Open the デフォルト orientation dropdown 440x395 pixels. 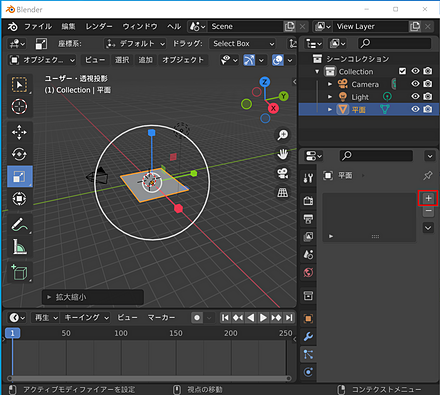(135, 44)
